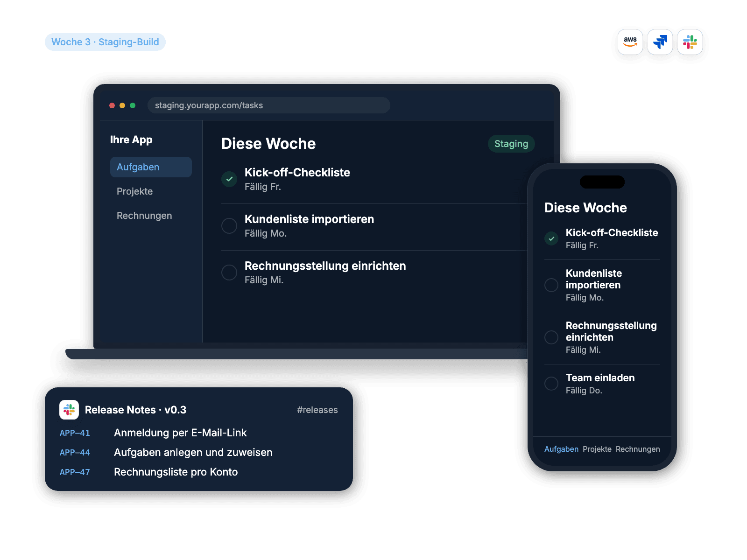The height and width of the screenshot is (560, 747).
Task: Click Kundenliste importieren title in laptop view
Action: coord(309,219)
